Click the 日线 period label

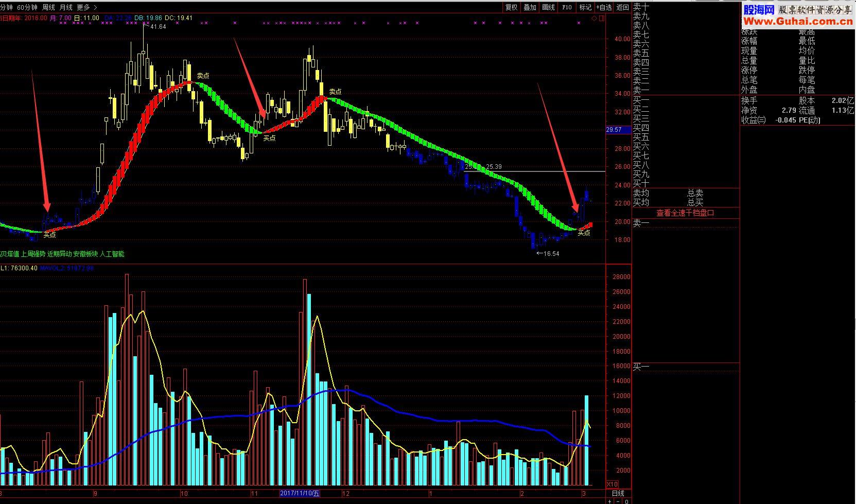click(618, 493)
